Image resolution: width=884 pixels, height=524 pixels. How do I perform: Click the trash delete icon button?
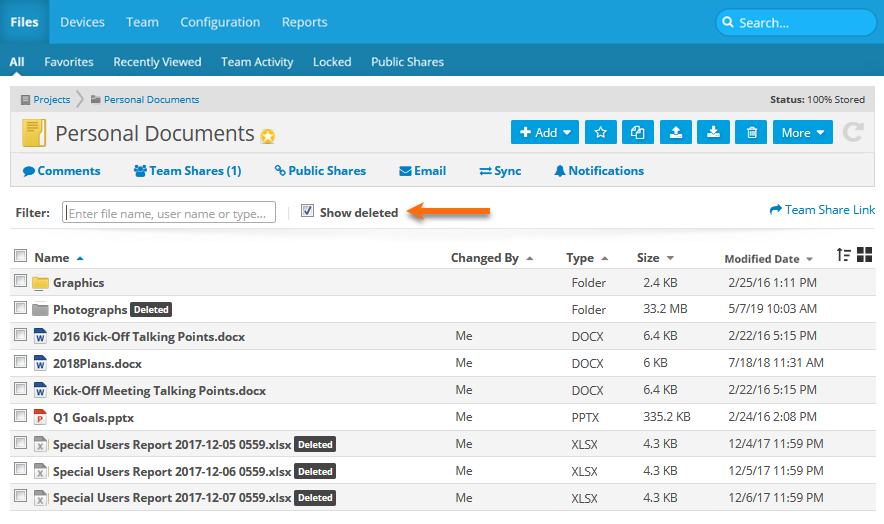(x=751, y=132)
